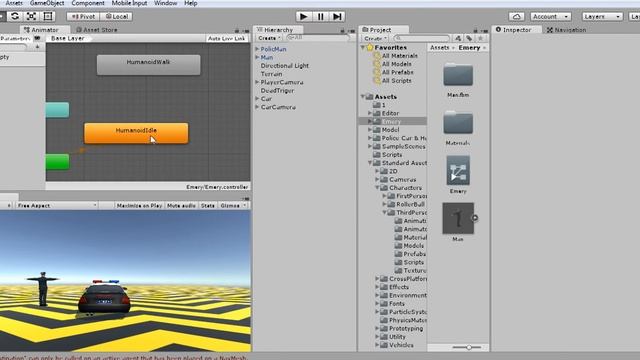
Task: Select the HumanoidWalk state node
Action: click(x=149, y=65)
